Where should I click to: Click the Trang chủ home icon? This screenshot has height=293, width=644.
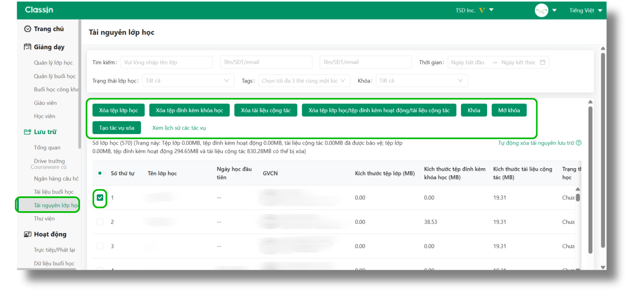[27, 29]
